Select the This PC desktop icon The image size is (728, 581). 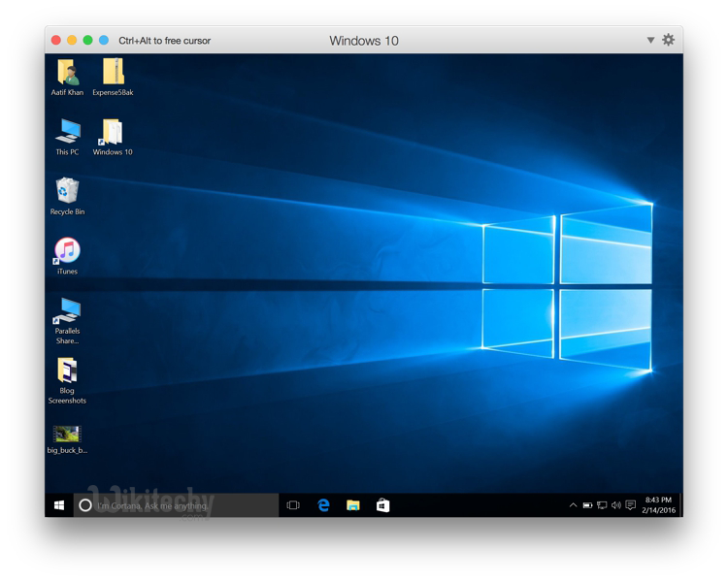(x=67, y=132)
